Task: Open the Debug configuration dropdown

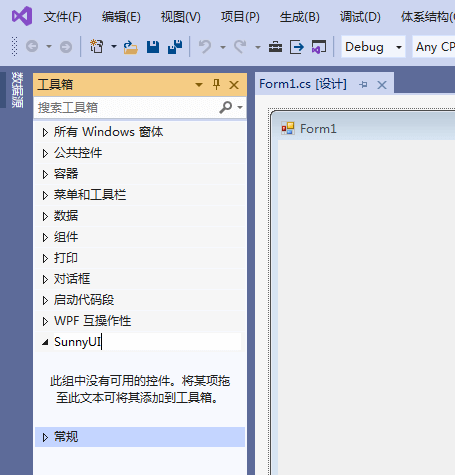Action: coord(373,47)
